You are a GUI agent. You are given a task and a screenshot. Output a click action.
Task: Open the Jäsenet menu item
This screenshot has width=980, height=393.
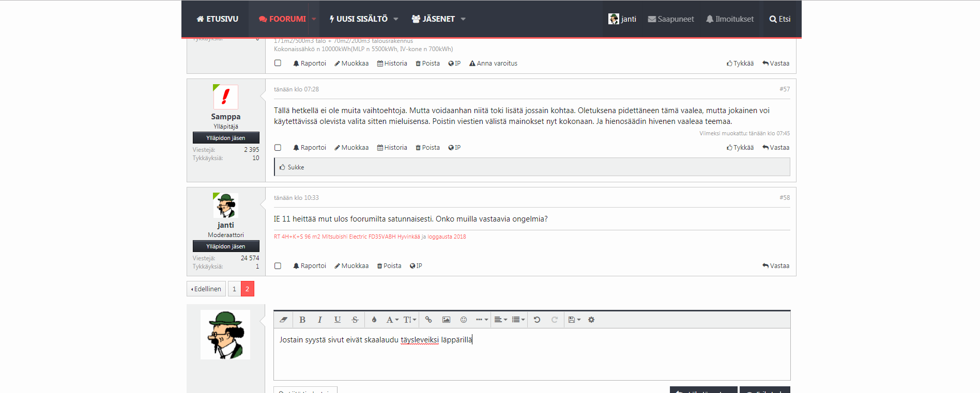tap(438, 19)
